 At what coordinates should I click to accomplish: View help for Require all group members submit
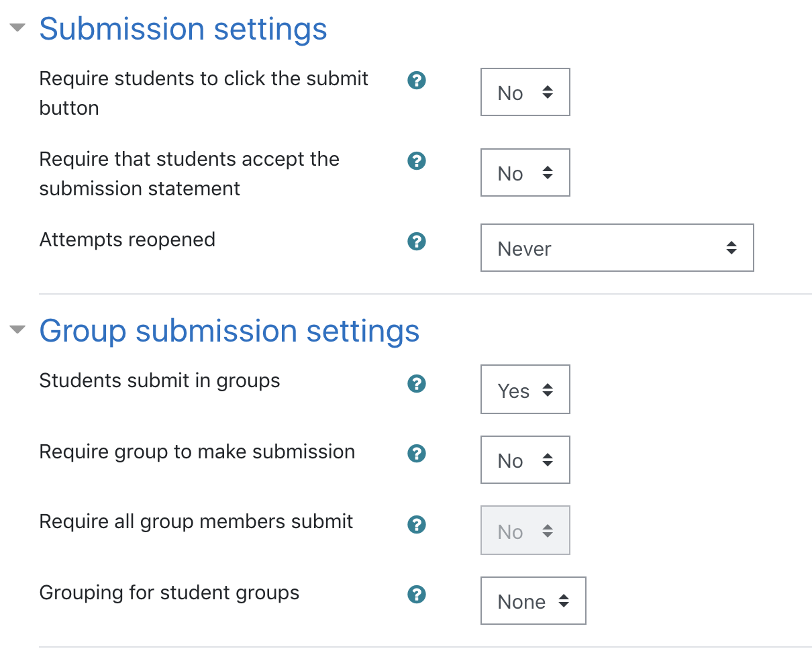coord(417,524)
